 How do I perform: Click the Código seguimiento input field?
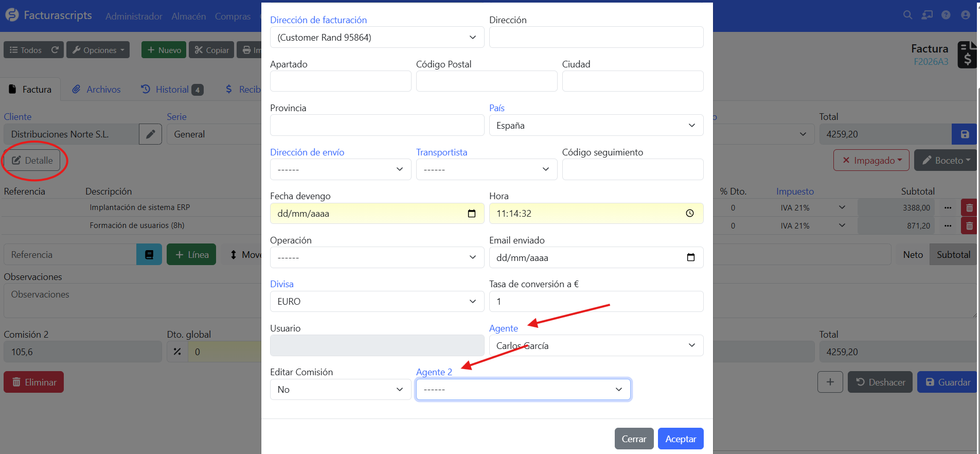tap(633, 169)
